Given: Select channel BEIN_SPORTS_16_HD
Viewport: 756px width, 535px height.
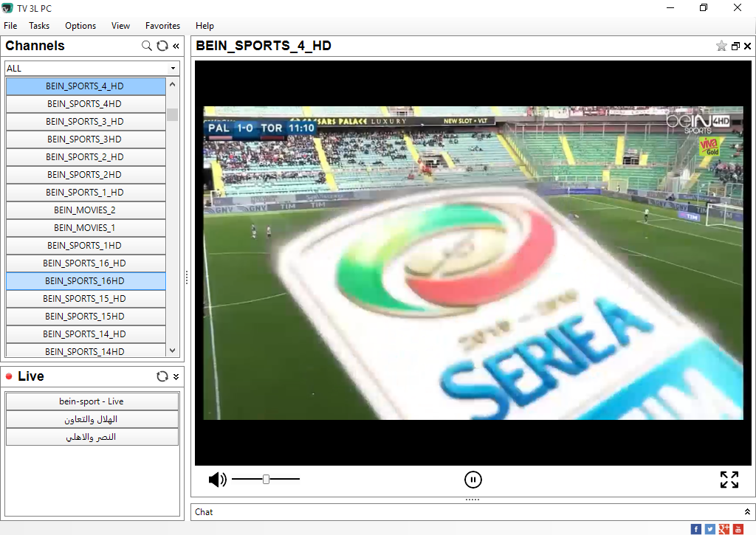Looking at the screenshot, I should point(86,263).
